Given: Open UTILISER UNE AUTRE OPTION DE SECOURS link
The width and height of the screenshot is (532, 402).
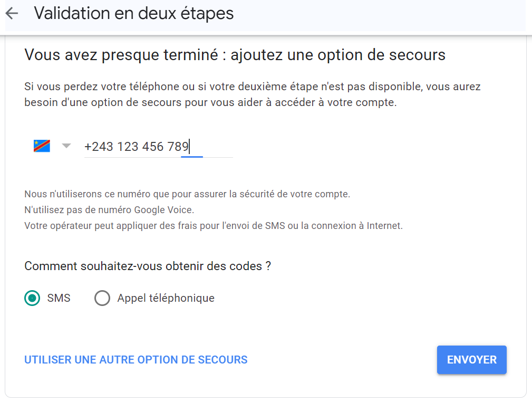Looking at the screenshot, I should [136, 360].
